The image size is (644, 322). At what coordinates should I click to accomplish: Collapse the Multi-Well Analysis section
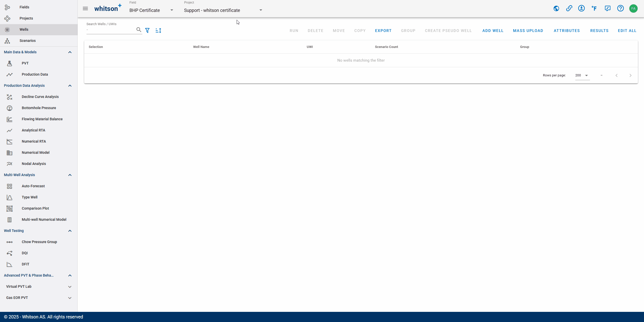pyautogui.click(x=70, y=175)
